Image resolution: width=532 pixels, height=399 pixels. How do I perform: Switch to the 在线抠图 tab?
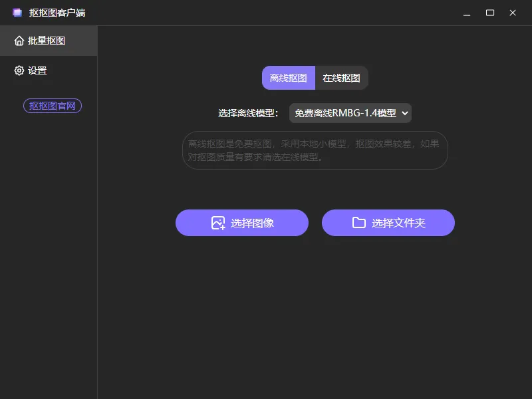(x=342, y=77)
